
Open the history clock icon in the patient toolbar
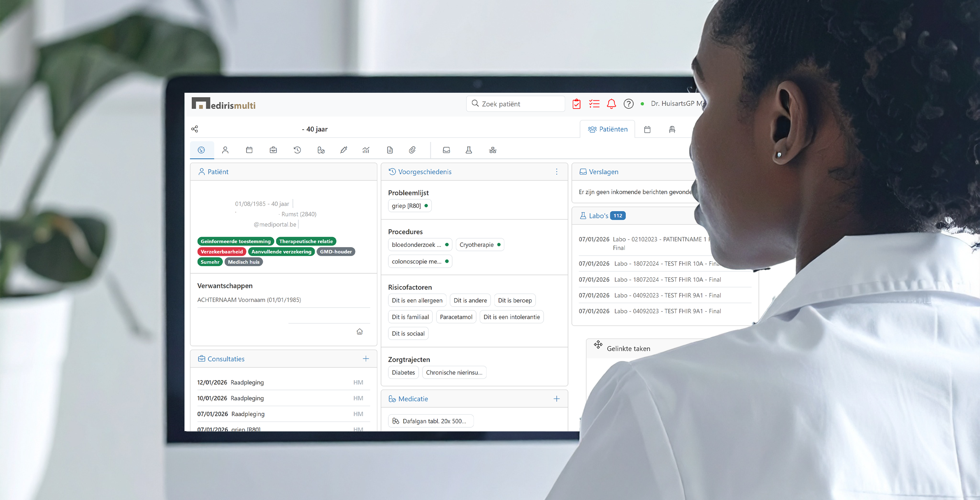tap(297, 150)
